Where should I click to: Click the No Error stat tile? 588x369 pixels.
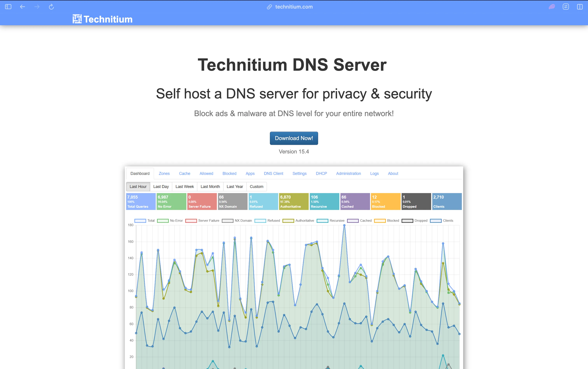click(x=171, y=201)
